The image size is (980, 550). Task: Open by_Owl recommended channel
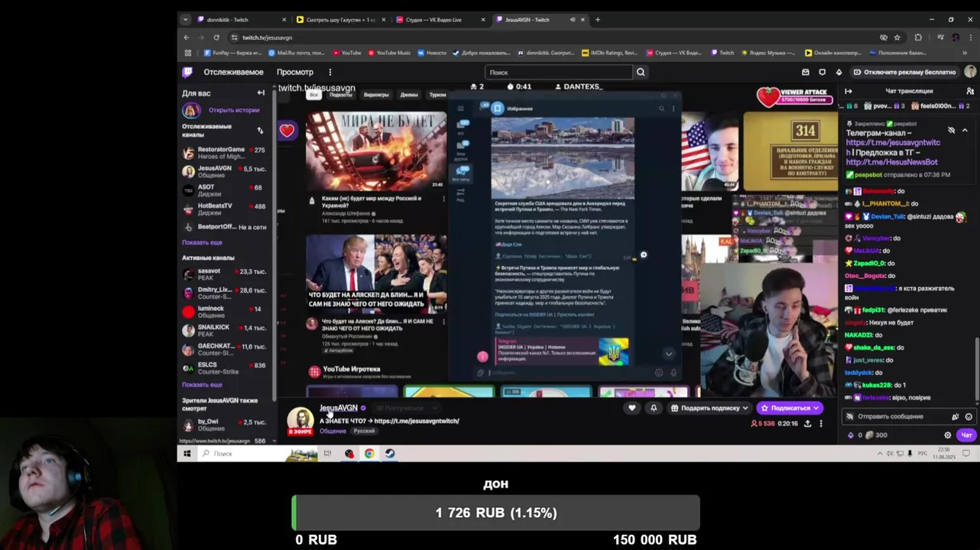point(224,425)
